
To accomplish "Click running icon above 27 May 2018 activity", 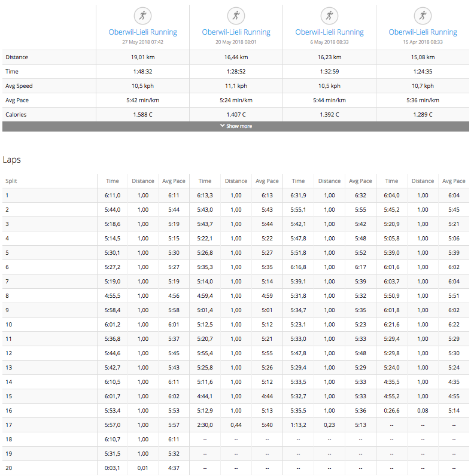I will pos(143,16).
